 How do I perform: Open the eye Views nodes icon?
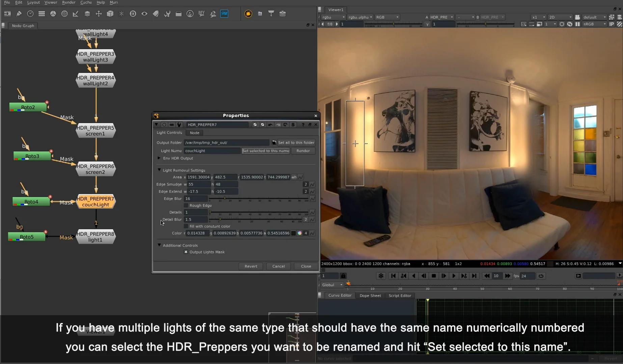tap(144, 14)
